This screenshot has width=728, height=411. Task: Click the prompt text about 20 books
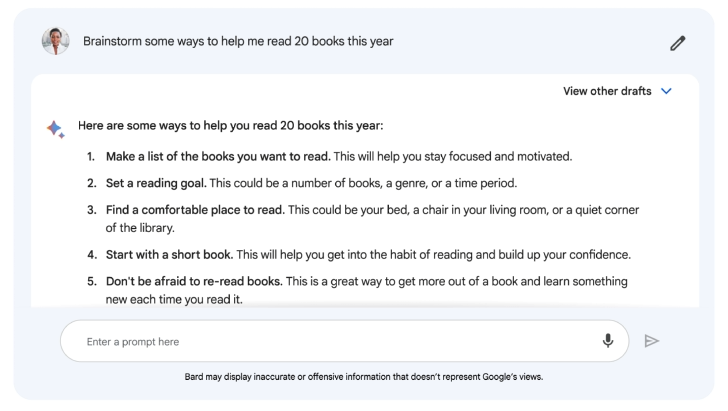point(238,41)
